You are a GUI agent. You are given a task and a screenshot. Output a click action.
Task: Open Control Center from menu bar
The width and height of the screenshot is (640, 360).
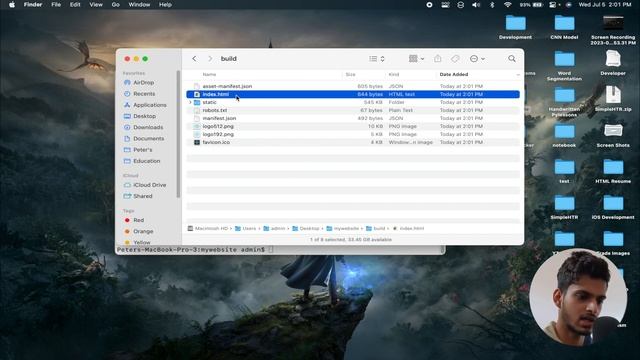point(553,5)
